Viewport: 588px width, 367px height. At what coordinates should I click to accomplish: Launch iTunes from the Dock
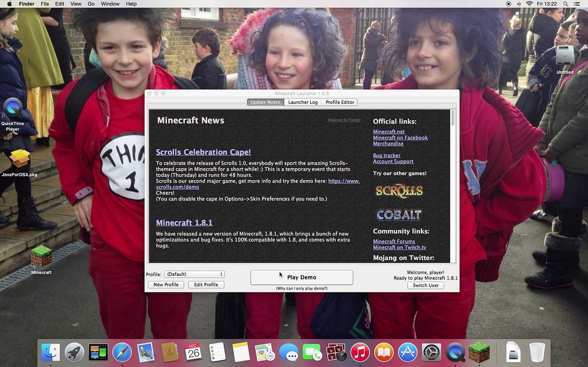point(360,352)
